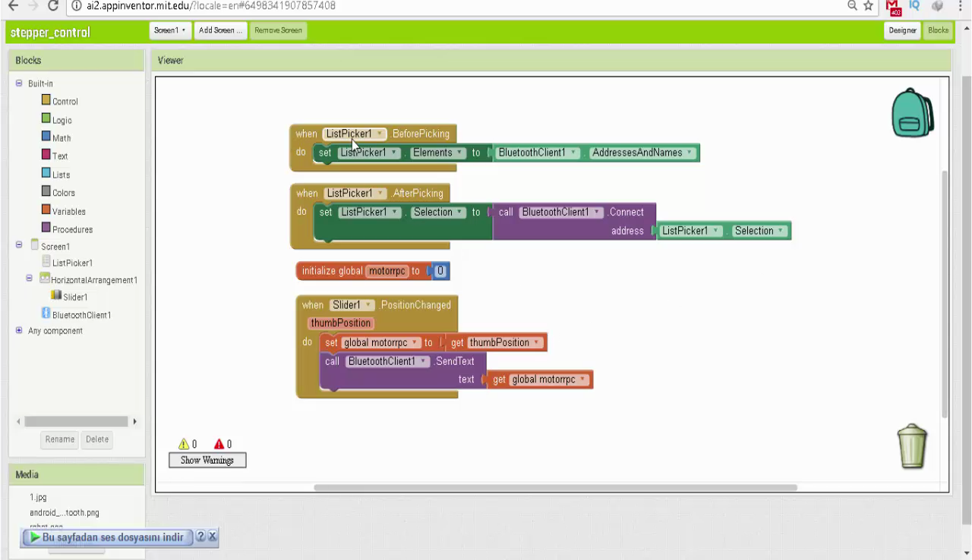Expand the Any component node
The height and width of the screenshot is (560, 972).
click(x=19, y=331)
